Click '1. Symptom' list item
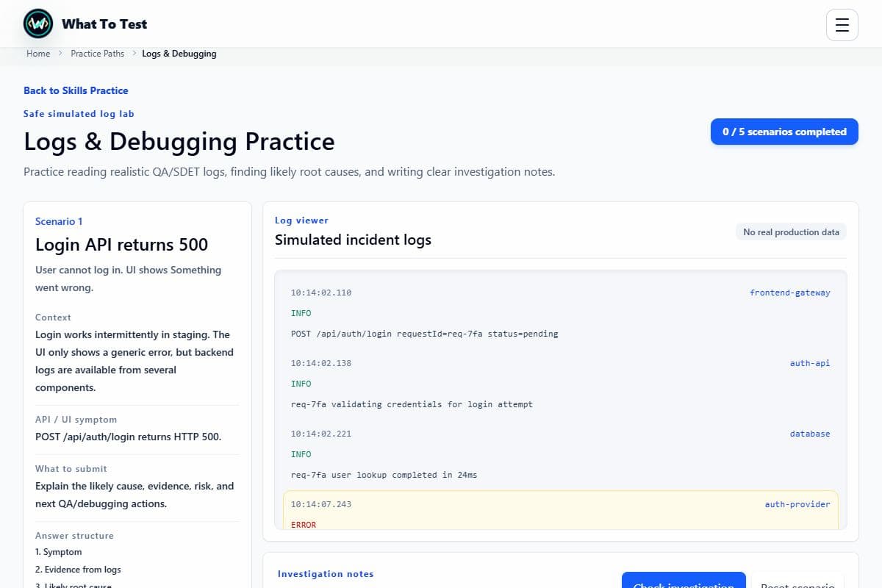882x588 pixels. pos(59,552)
